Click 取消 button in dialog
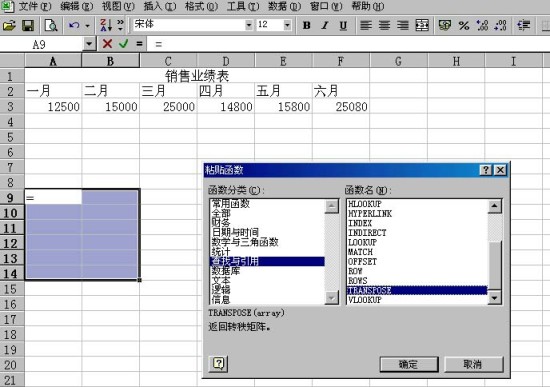This screenshot has width=550, height=387. pyautogui.click(x=474, y=364)
